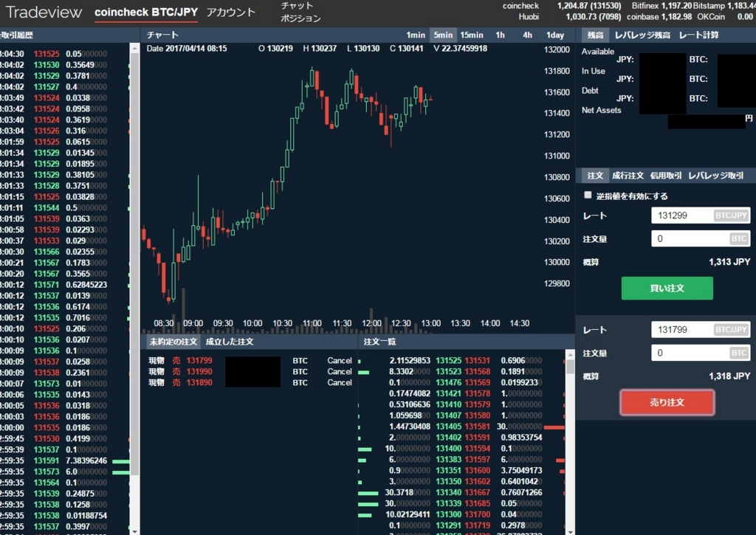This screenshot has height=535, width=756.
Task: Click the buy rate field showing 131299
Action: [x=701, y=215]
